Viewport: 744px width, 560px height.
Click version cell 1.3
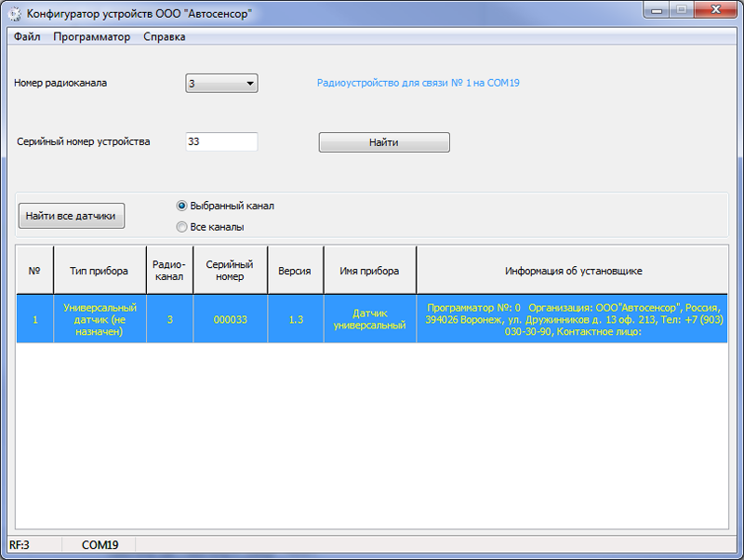pyautogui.click(x=296, y=319)
